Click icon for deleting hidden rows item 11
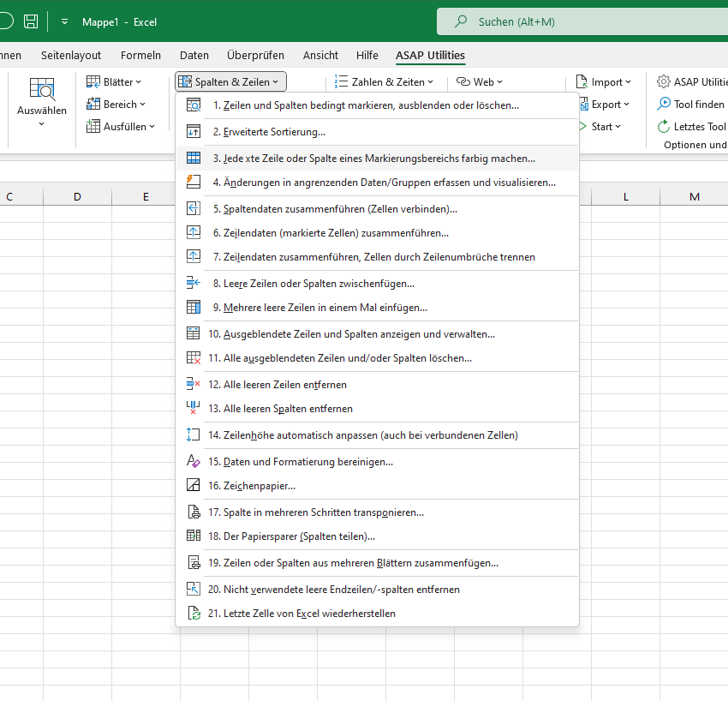Image resolution: width=728 pixels, height=701 pixels. coord(194,357)
